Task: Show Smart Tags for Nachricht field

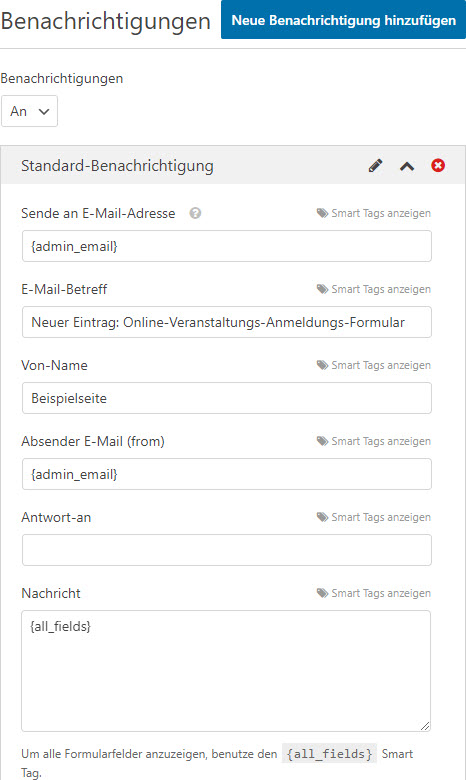Action: tap(373, 593)
